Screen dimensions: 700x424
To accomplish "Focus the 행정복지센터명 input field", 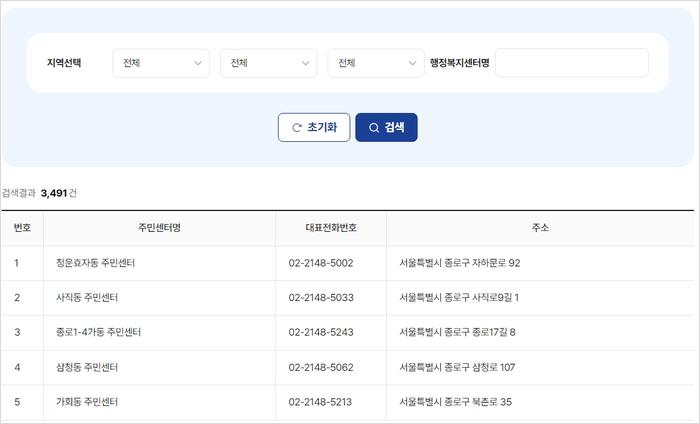I will coord(572,63).
